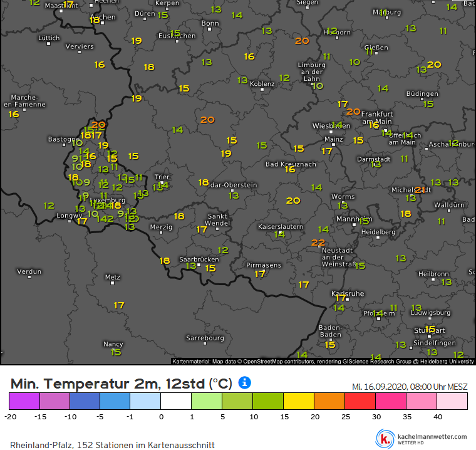476x450 pixels.
Task: Click the yellow 15 to 20 legend swatch
Action: click(299, 401)
